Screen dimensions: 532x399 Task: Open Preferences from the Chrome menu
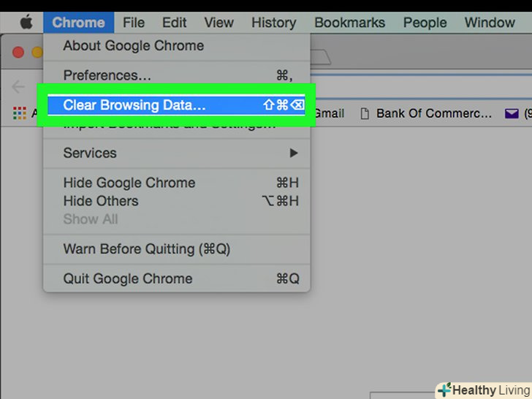pyautogui.click(x=107, y=75)
